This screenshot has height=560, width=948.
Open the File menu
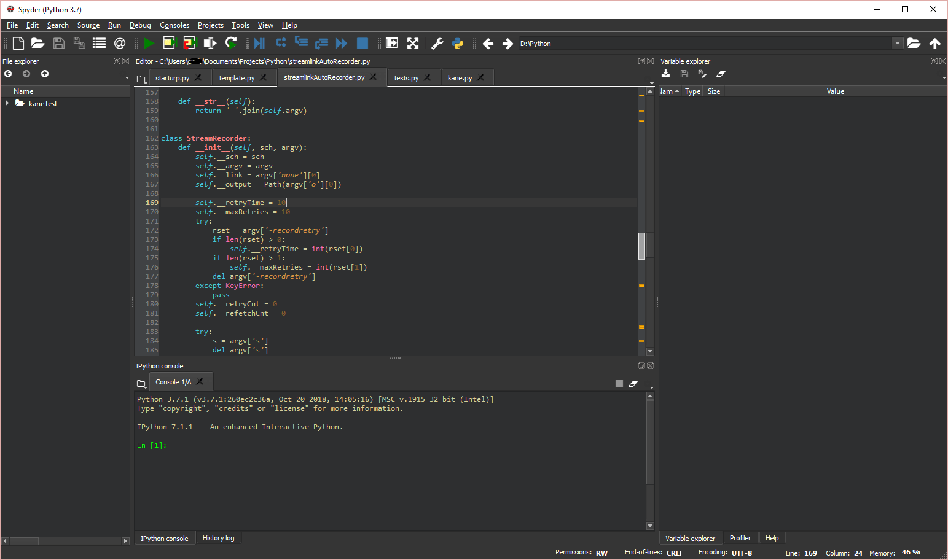pos(12,25)
